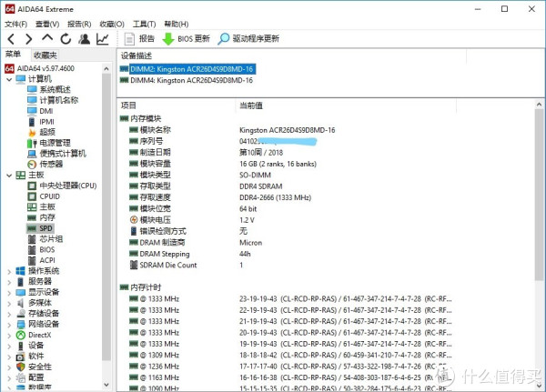Collapse the 计算机 tree node

coord(9,79)
